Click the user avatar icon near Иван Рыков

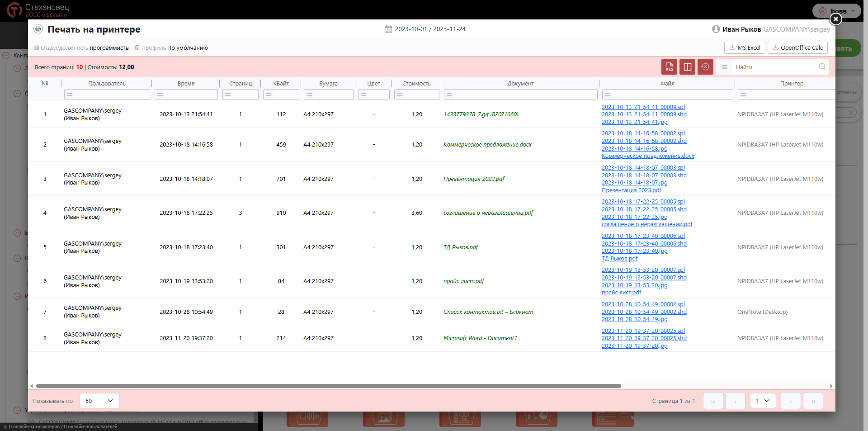tap(716, 29)
